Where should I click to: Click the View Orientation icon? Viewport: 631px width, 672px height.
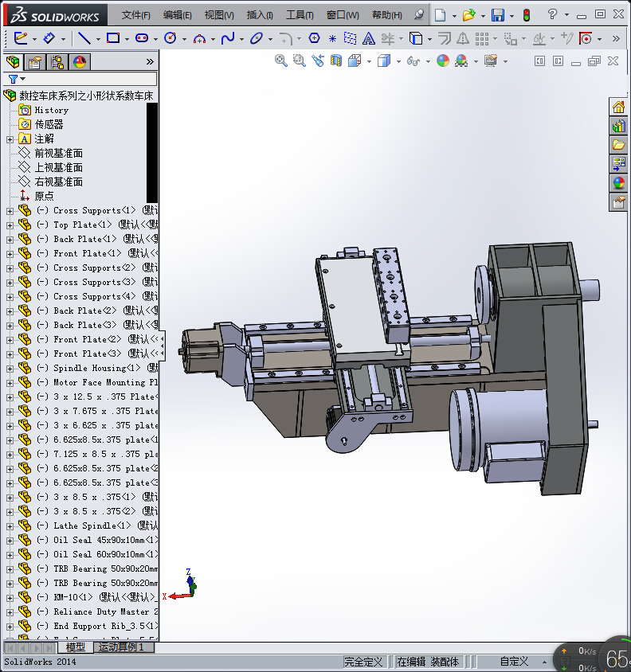pos(355,61)
